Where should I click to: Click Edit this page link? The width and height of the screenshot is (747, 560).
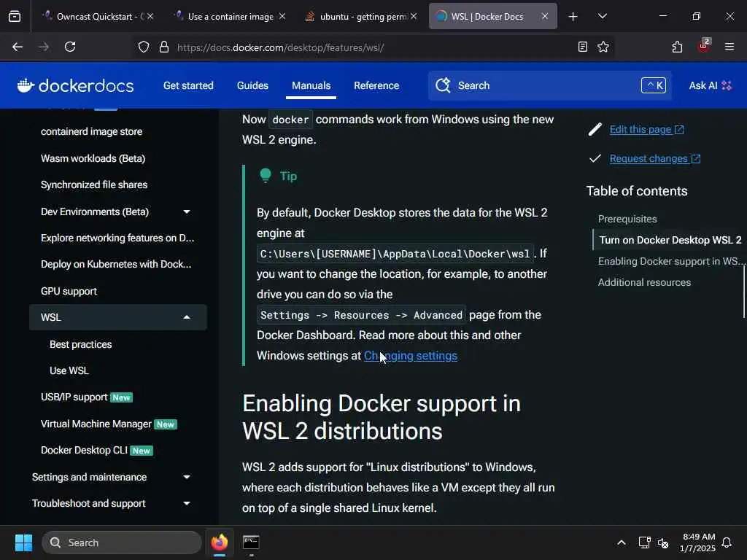tap(646, 130)
